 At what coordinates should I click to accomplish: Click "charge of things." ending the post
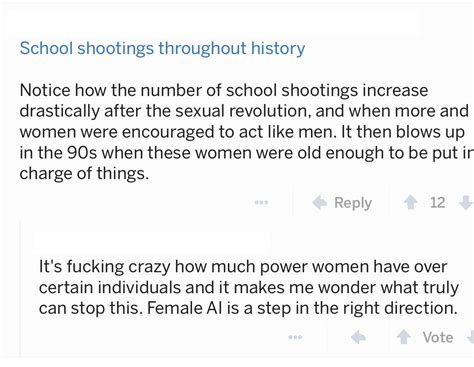point(84,174)
